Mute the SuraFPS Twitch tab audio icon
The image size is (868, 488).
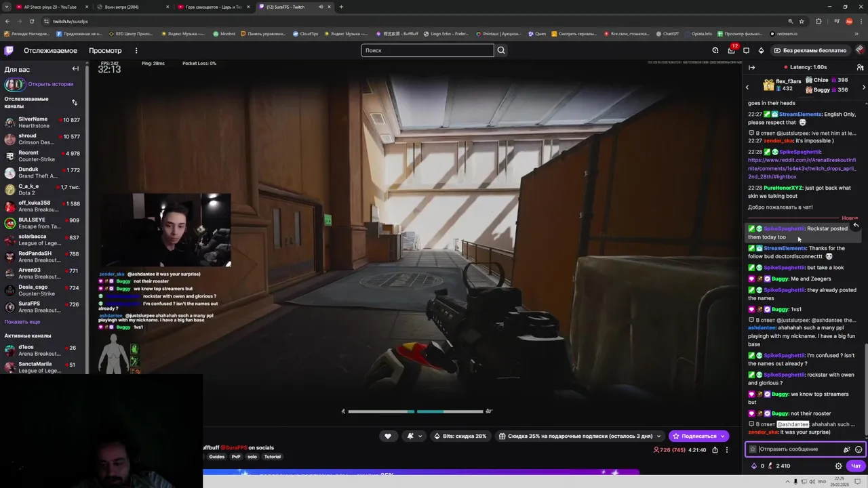tap(321, 7)
